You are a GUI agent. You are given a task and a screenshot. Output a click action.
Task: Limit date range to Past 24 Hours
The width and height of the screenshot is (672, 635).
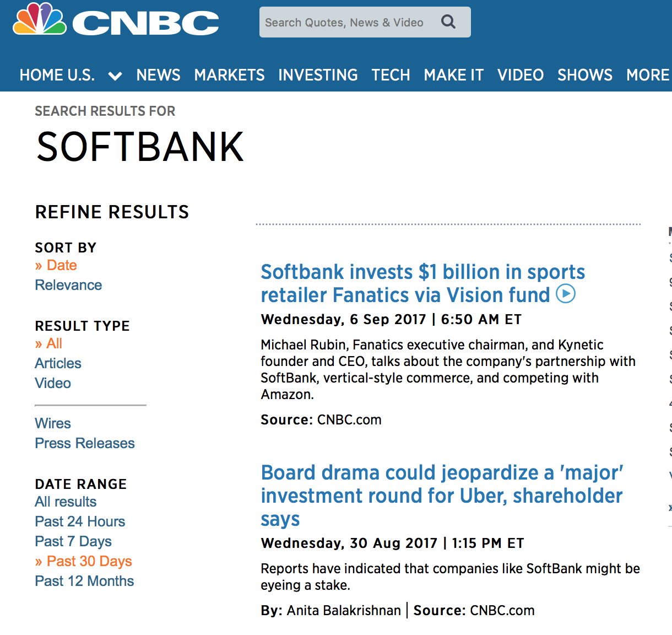coord(80,521)
